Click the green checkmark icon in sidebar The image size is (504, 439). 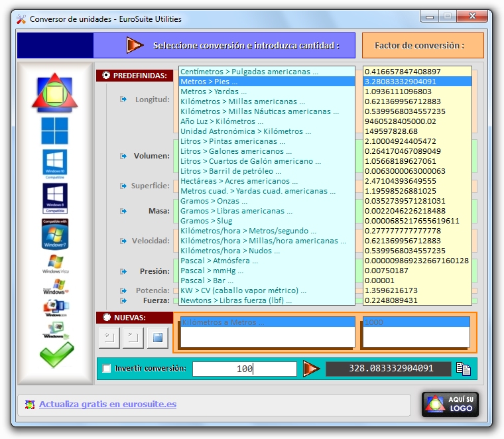56,355
